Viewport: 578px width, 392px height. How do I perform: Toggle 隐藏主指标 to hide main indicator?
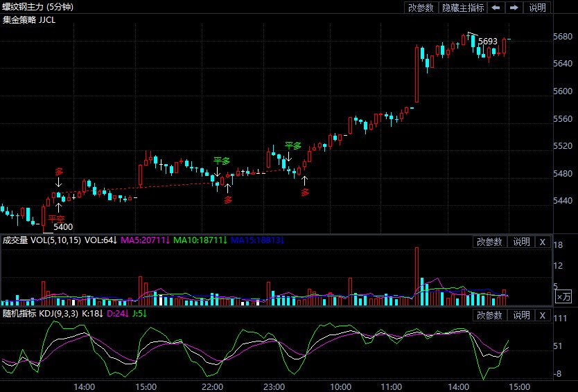click(463, 8)
